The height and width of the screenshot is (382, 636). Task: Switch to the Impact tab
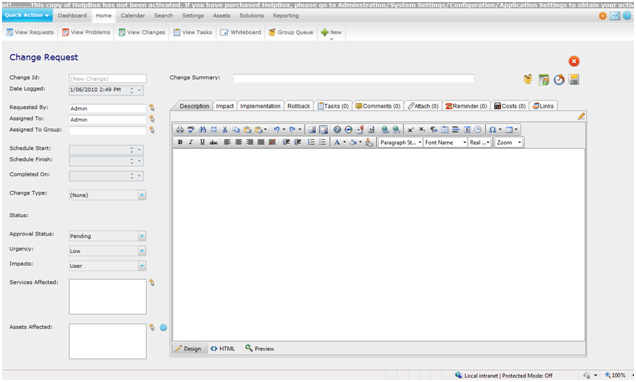click(x=225, y=106)
